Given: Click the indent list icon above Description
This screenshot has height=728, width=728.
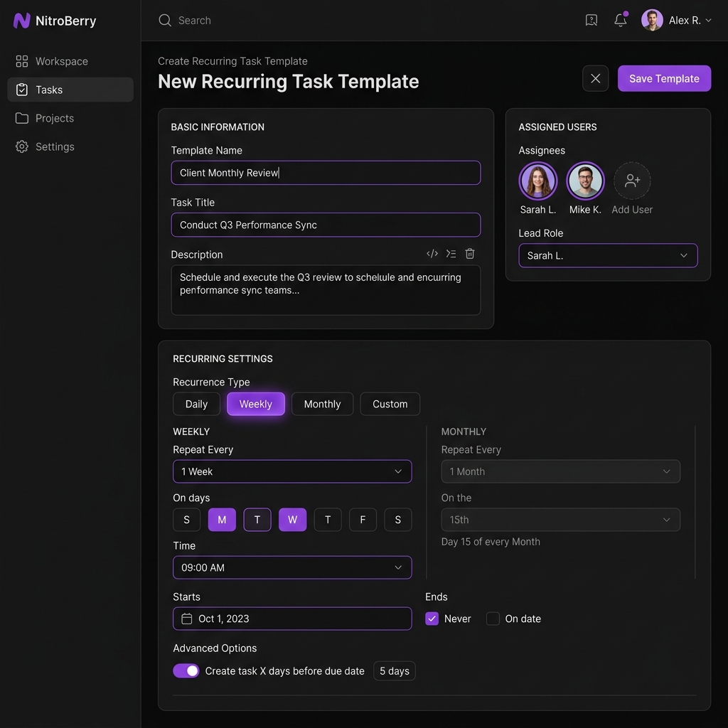Looking at the screenshot, I should point(451,254).
